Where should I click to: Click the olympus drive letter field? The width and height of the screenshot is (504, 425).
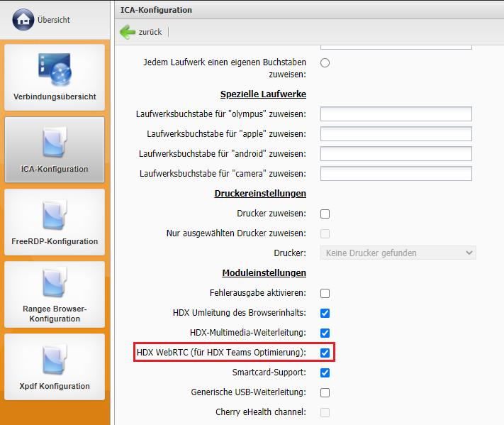[x=396, y=114]
